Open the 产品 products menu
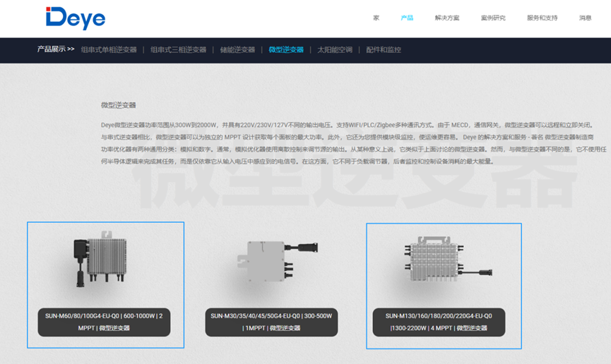Screen dimensions: 611x364 pyautogui.click(x=407, y=18)
